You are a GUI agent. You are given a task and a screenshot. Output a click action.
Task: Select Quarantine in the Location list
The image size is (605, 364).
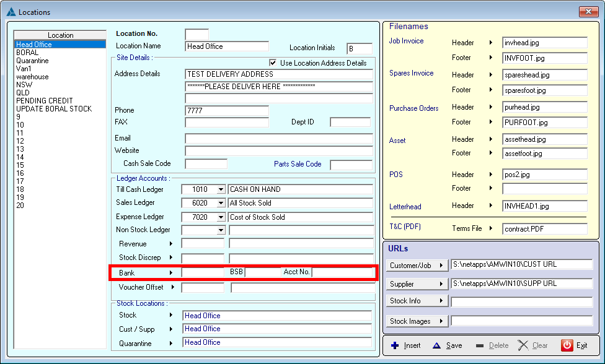coord(60,61)
